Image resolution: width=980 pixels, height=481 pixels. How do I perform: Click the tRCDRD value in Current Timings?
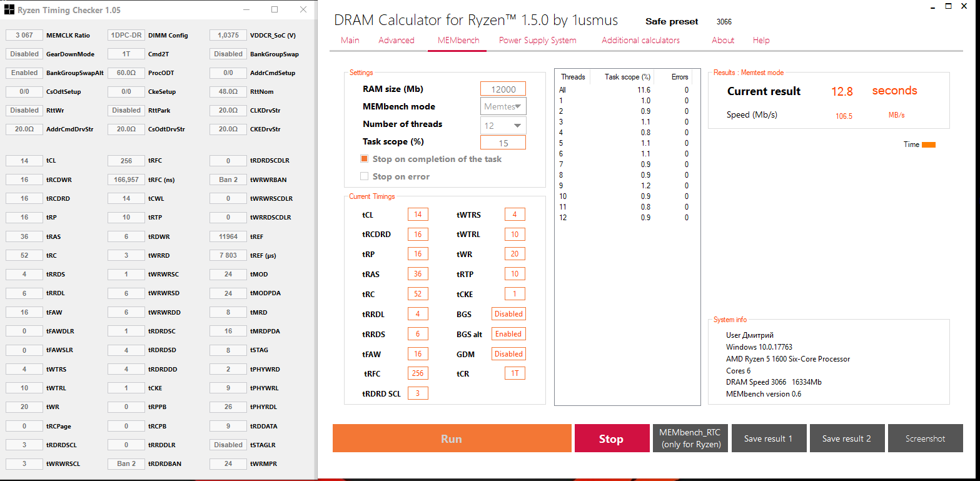click(x=418, y=235)
